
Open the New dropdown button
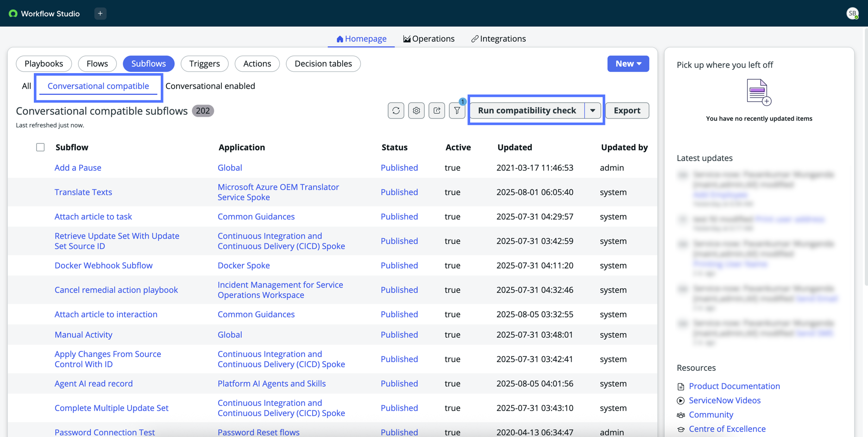coord(628,64)
